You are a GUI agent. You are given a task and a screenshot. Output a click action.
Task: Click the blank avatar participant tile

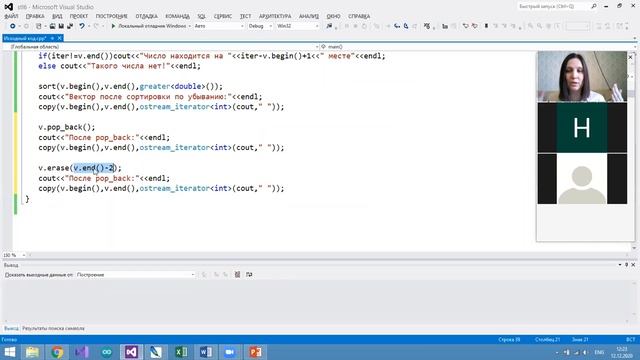582,179
